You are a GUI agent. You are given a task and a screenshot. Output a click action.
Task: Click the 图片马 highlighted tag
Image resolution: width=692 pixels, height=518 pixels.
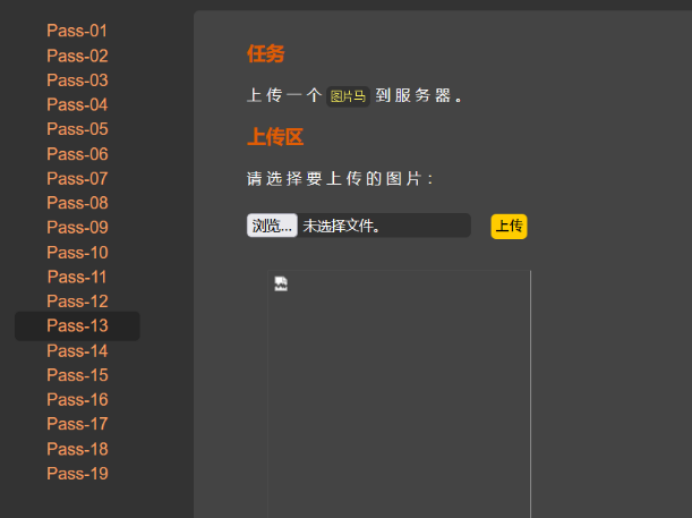click(348, 96)
